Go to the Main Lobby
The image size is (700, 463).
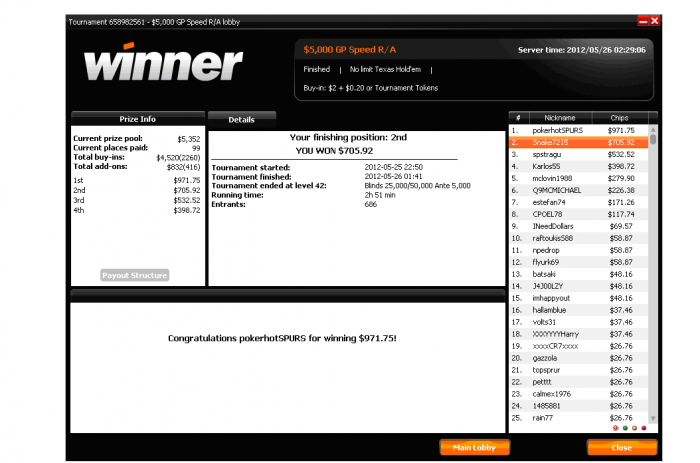475,447
